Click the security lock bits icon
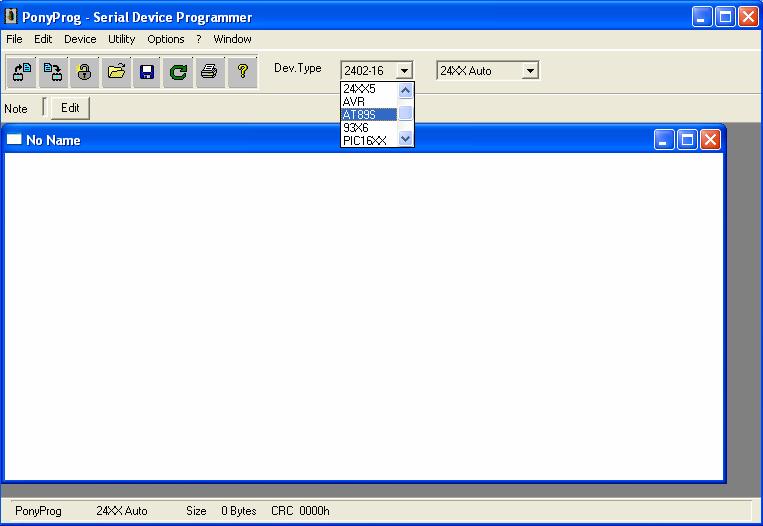763x526 pixels. pos(84,73)
